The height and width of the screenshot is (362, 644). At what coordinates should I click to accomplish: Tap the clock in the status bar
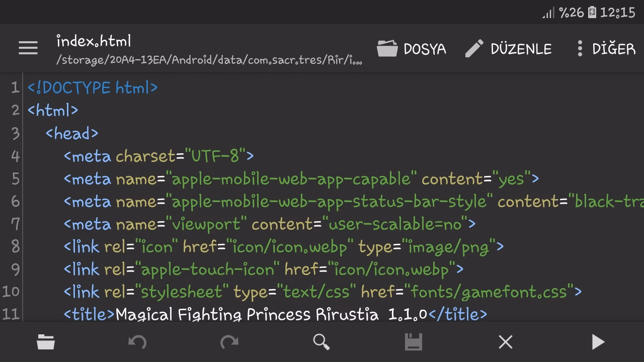point(617,12)
